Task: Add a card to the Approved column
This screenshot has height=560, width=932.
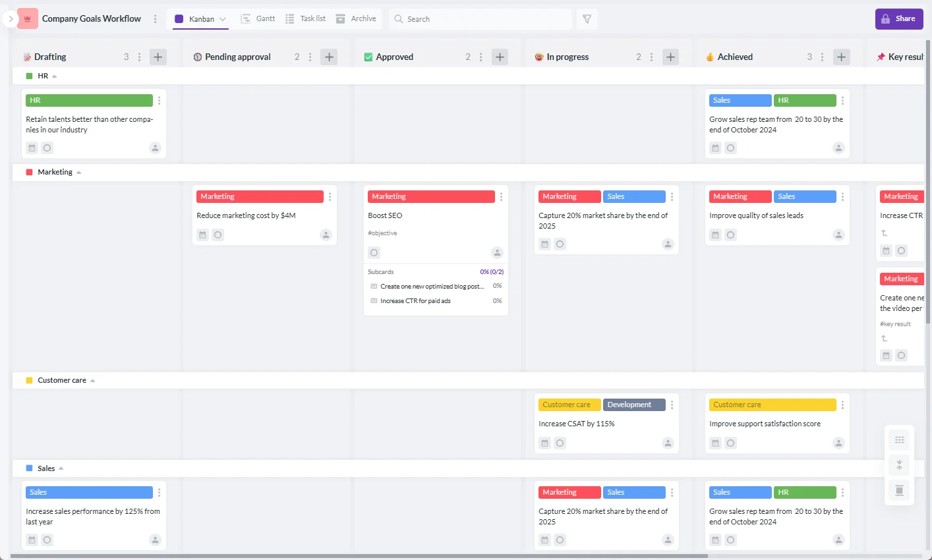Action: [x=500, y=57]
